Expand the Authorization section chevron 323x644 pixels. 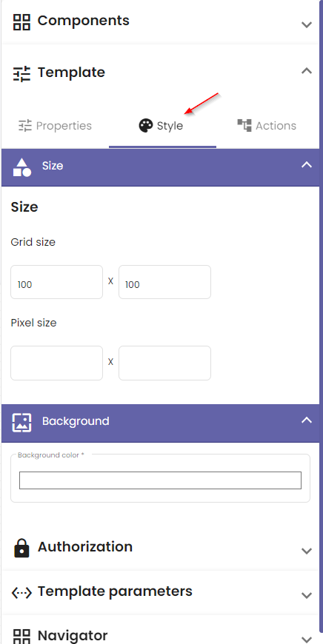pyautogui.click(x=307, y=551)
